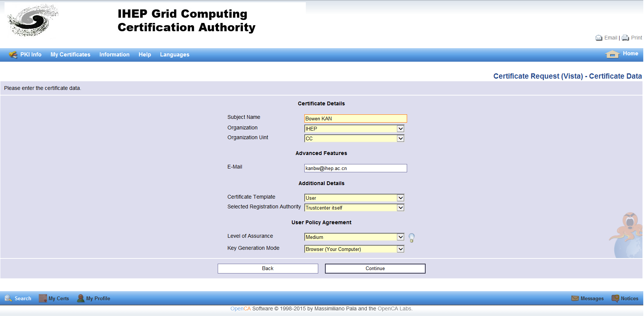
Task: Open the My Certificates menu
Action: tap(70, 55)
